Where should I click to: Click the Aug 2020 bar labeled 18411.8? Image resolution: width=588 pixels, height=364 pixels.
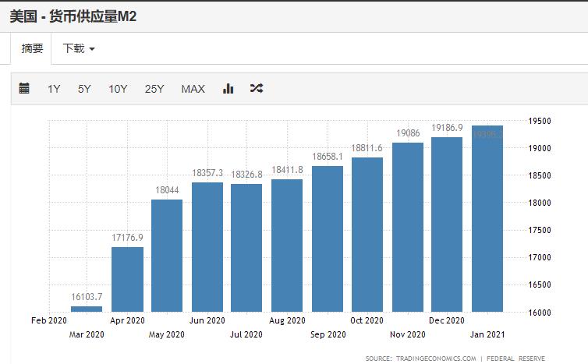click(x=287, y=246)
